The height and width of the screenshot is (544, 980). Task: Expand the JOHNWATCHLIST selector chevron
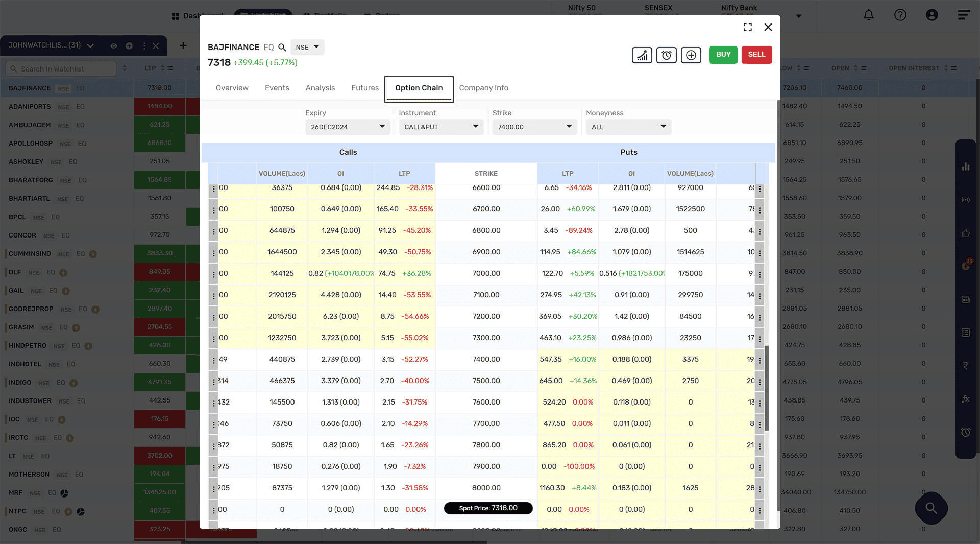coord(90,46)
